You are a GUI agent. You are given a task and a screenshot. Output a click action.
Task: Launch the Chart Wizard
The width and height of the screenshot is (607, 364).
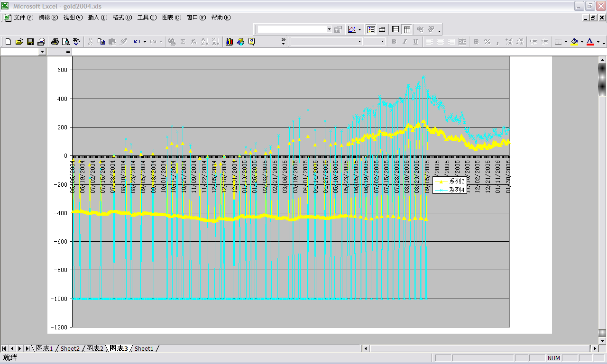pos(230,42)
